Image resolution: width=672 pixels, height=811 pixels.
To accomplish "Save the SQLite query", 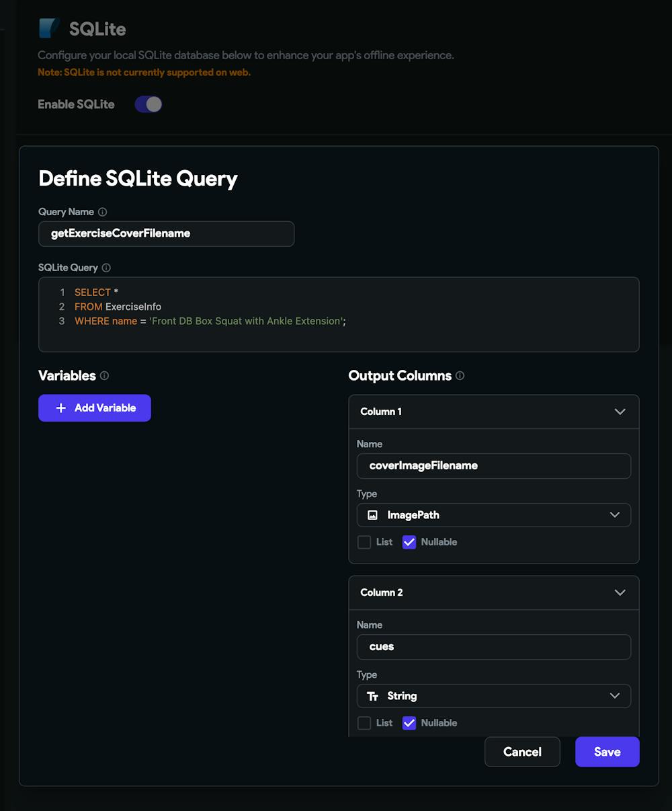I will (x=607, y=752).
